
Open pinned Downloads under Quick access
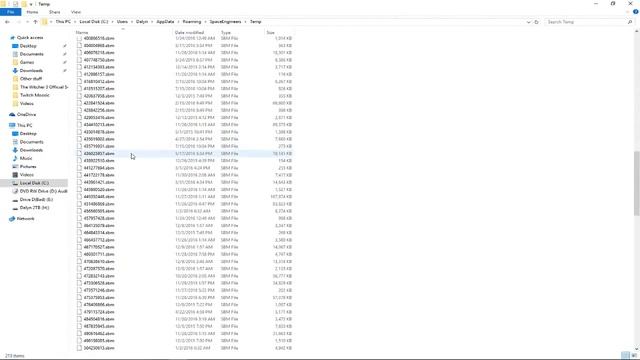pos(31,71)
